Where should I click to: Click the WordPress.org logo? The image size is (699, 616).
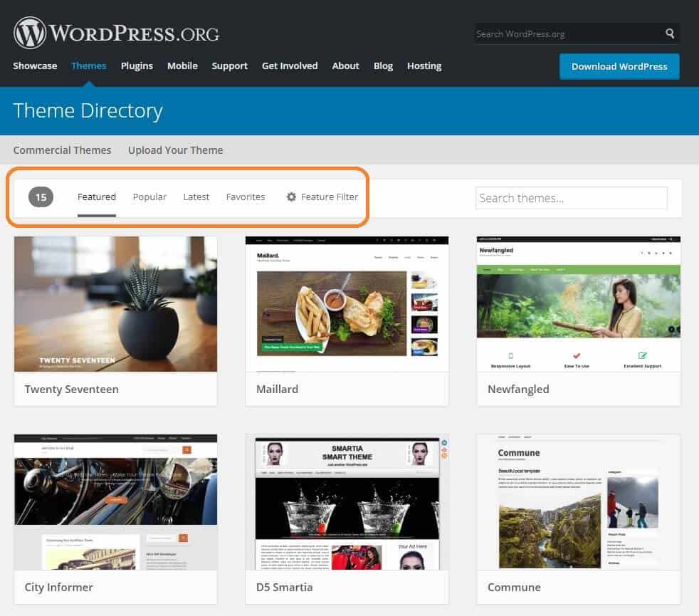pyautogui.click(x=116, y=33)
